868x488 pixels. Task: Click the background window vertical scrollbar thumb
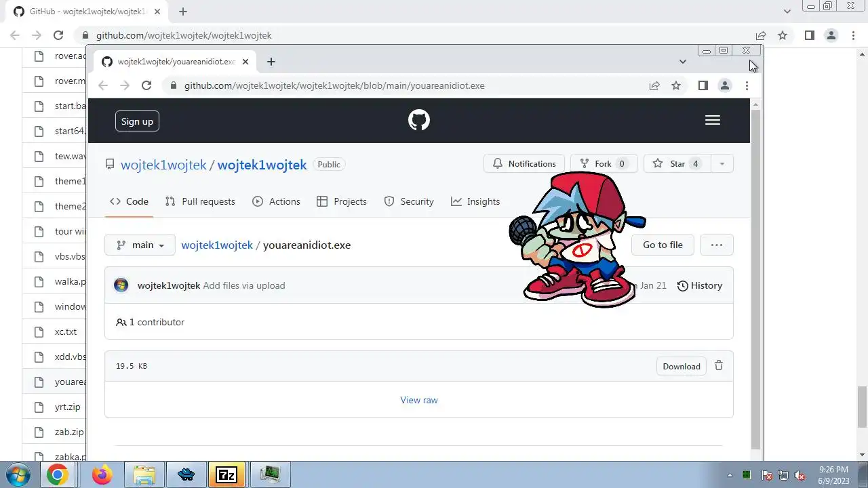[863, 407]
